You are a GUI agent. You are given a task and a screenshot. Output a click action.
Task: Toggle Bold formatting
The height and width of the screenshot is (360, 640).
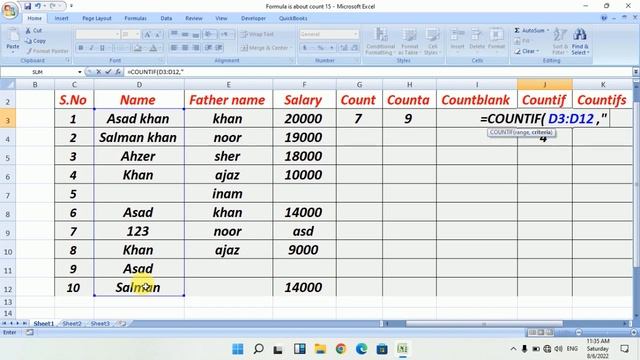click(x=81, y=48)
